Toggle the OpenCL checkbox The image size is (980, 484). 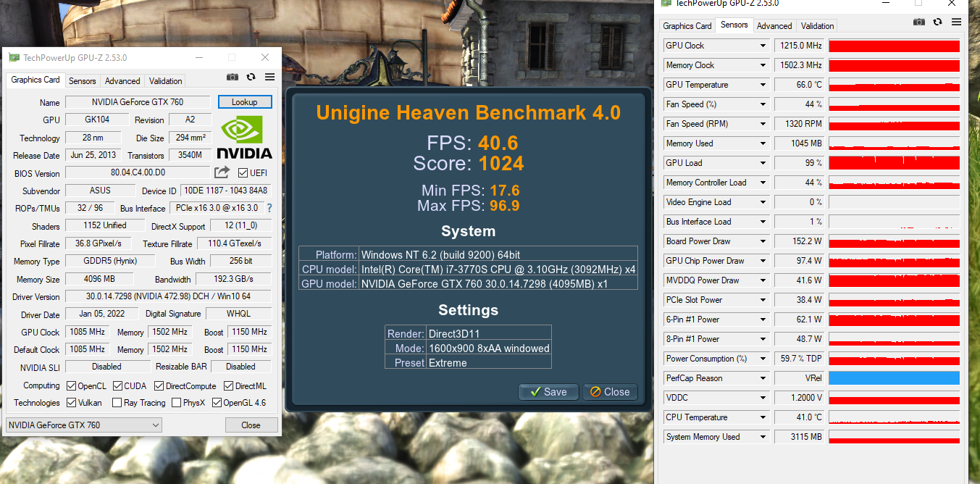[x=71, y=386]
